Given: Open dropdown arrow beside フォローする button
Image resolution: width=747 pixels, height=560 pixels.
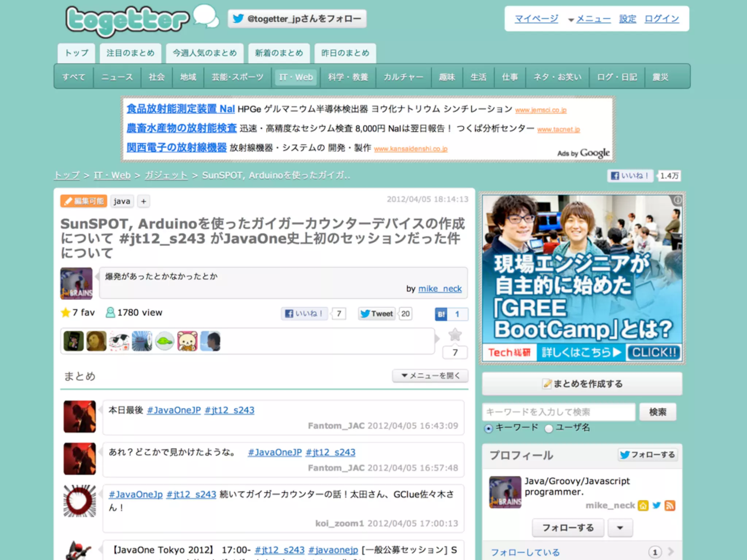Looking at the screenshot, I should pos(620,528).
